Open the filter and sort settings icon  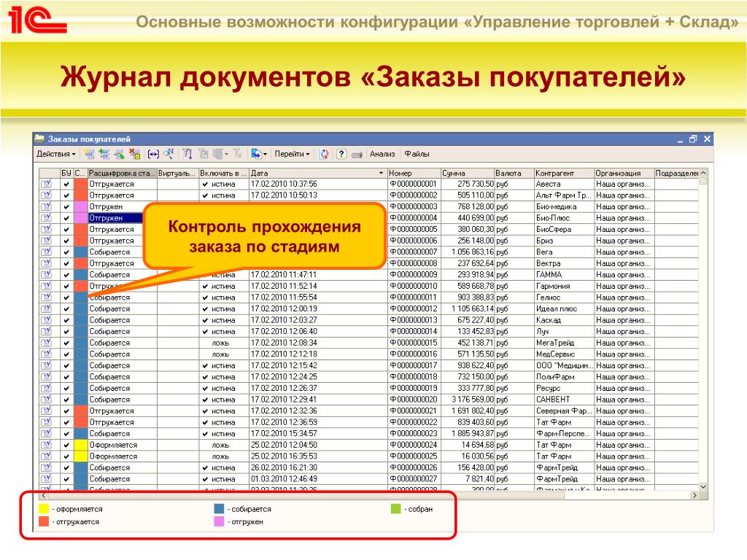[x=187, y=154]
